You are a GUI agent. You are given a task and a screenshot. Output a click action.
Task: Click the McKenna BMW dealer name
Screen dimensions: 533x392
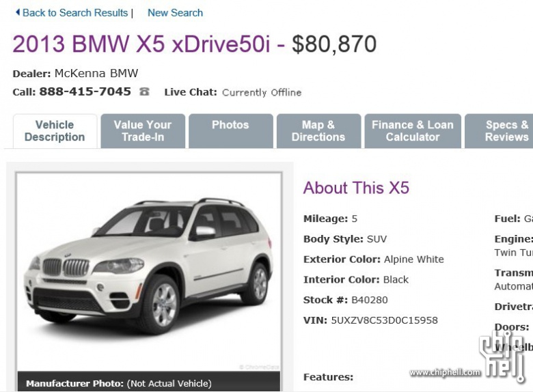pos(96,73)
